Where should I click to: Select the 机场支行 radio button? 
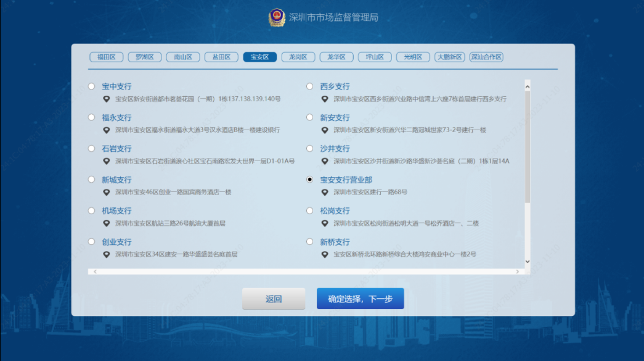92,210
